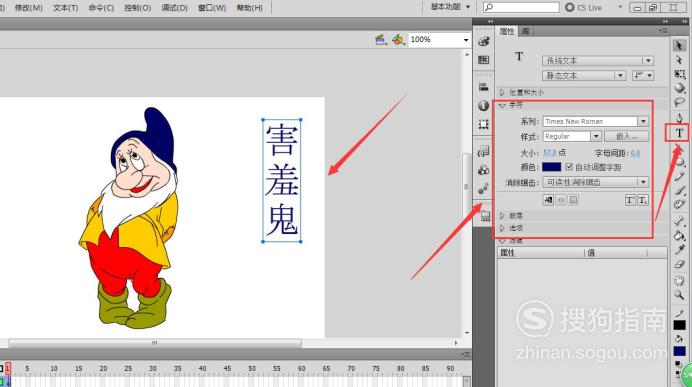Viewport: 692px width, 387px height.
Task: Open the Transform panel icon
Action: 484,124
